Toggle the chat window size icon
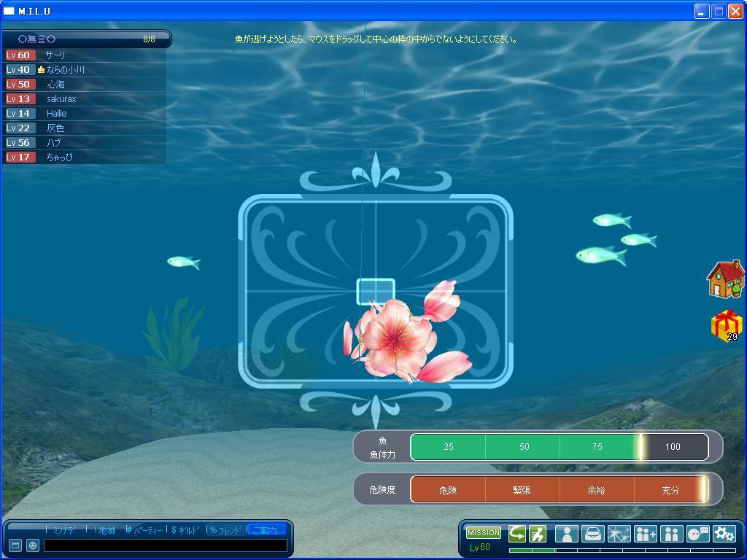This screenshot has width=747, height=560. [15, 545]
